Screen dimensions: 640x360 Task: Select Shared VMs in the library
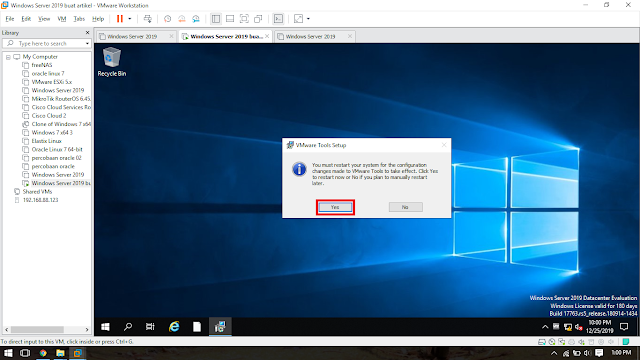click(x=37, y=191)
